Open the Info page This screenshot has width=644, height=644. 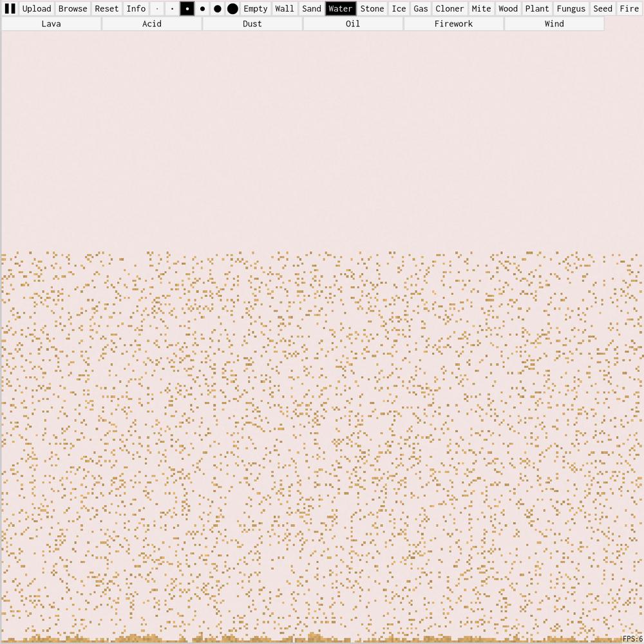(136, 8)
